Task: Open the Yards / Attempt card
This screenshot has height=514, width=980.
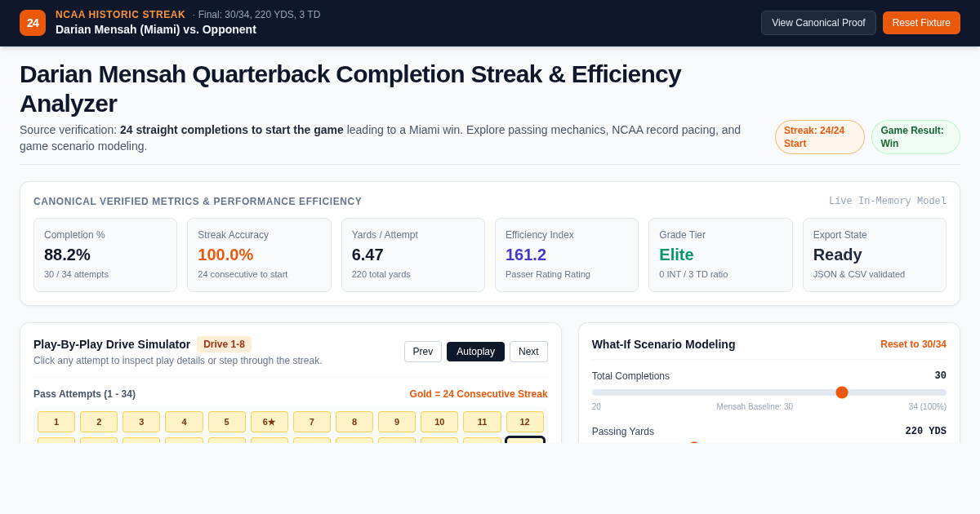Action: pyautogui.click(x=413, y=255)
